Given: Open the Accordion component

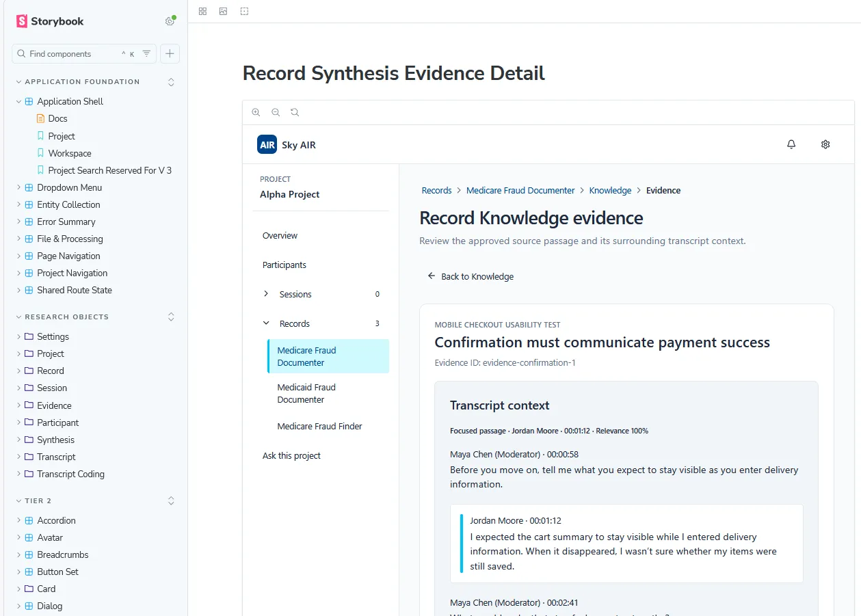Looking at the screenshot, I should point(56,520).
